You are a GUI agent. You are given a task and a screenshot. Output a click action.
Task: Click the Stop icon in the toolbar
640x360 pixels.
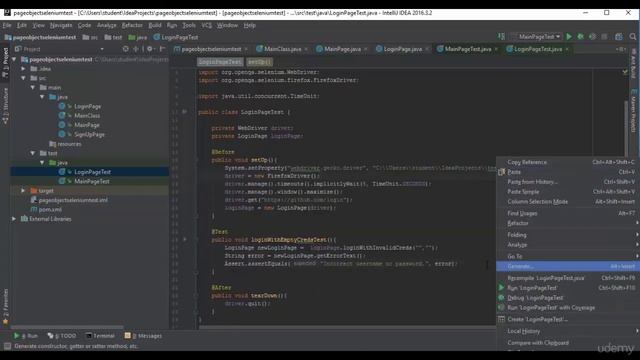pos(604,36)
